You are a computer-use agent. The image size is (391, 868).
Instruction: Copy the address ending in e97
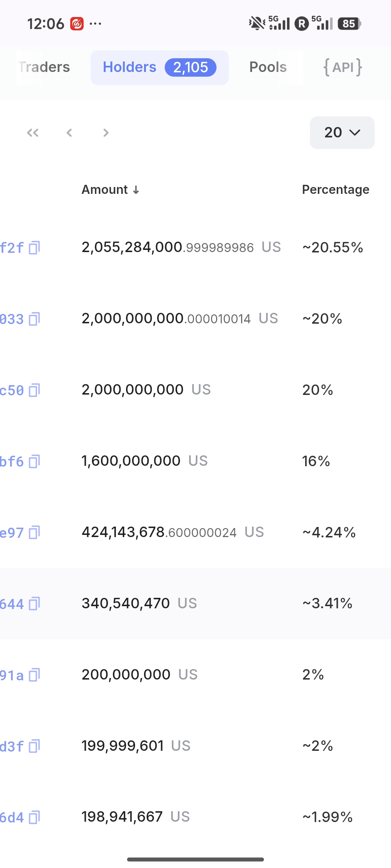pos(34,533)
